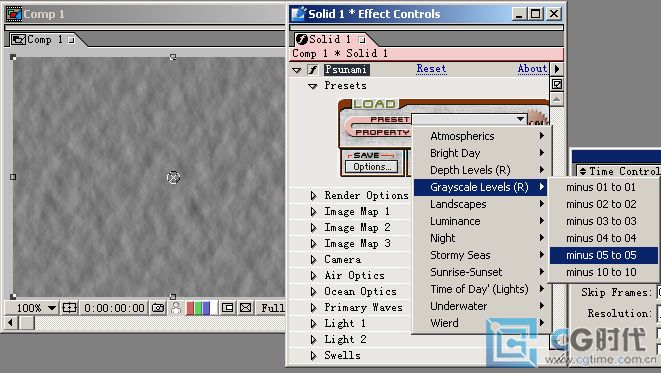Show last snapshot with the person icon

coord(176,308)
